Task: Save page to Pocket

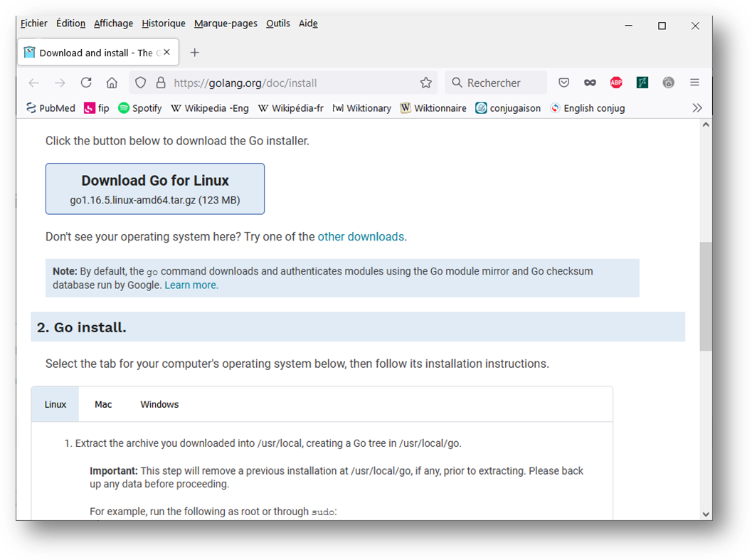Action: [x=564, y=83]
